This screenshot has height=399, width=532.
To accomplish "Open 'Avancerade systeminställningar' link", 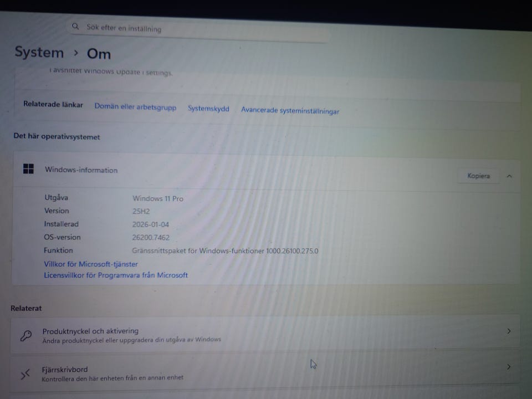I will point(290,111).
